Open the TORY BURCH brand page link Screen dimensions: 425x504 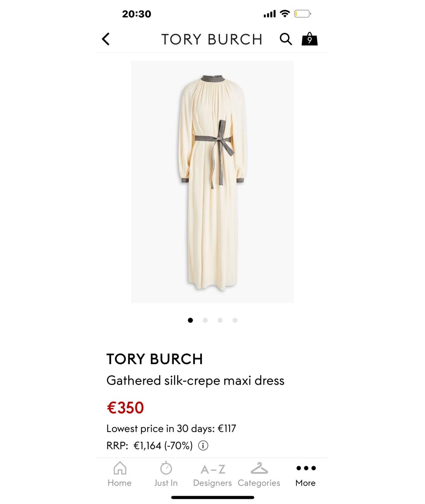point(154,359)
